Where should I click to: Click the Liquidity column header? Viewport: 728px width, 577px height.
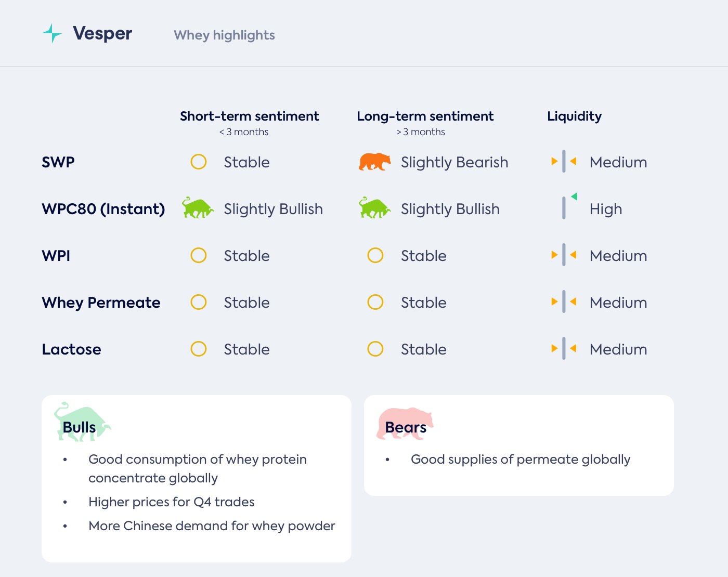574,116
